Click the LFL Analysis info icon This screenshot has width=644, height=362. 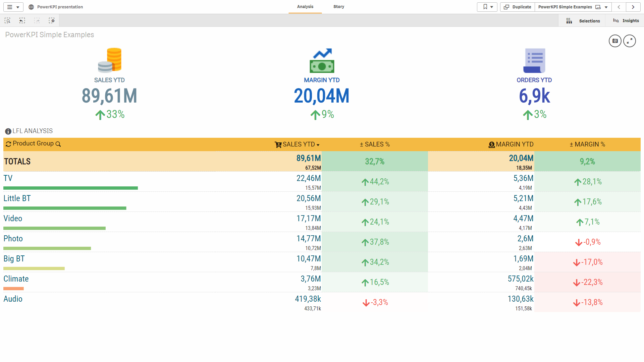pyautogui.click(x=8, y=131)
